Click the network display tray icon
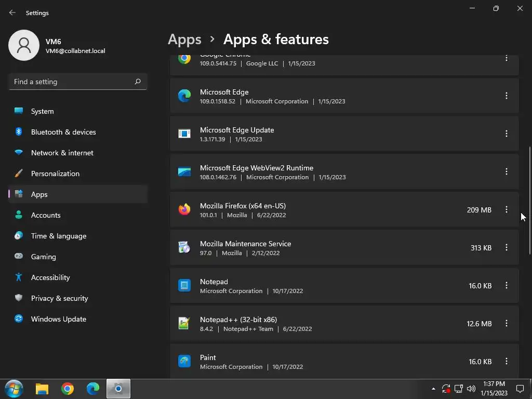Screen dimensions: 532x399 tap(458, 389)
